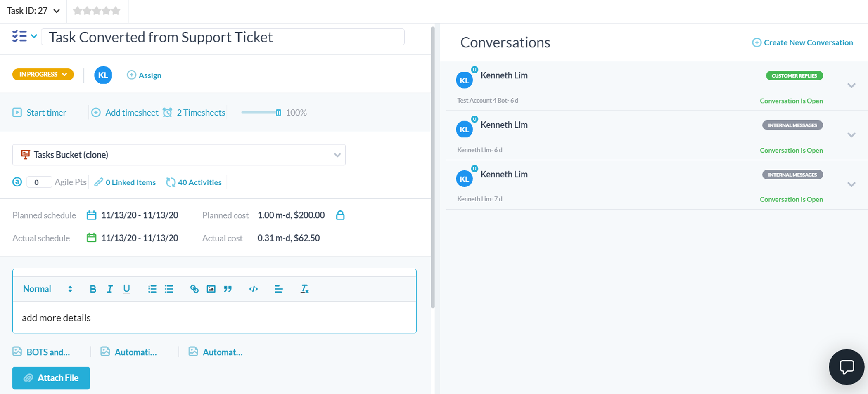Viewport: 868px width, 394px height.
Task: Click the planned schedule calendar icon
Action: pos(91,215)
